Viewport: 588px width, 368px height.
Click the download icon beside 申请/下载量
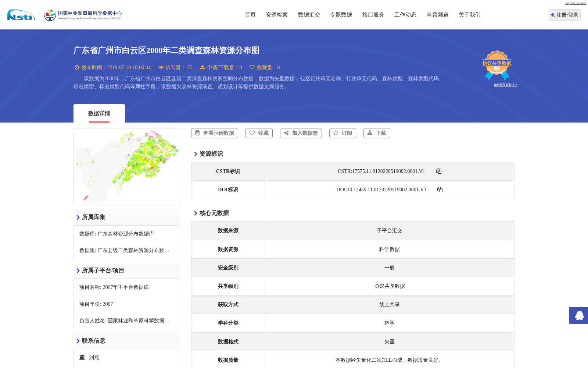[x=202, y=67]
